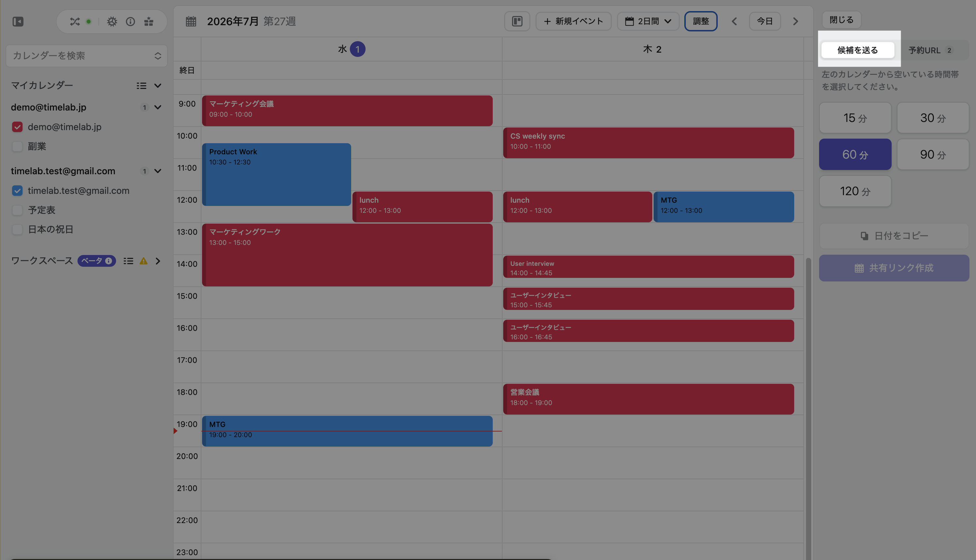Open the ユーザーインタビュー event at 16:00
Image resolution: width=976 pixels, height=560 pixels.
click(x=648, y=331)
